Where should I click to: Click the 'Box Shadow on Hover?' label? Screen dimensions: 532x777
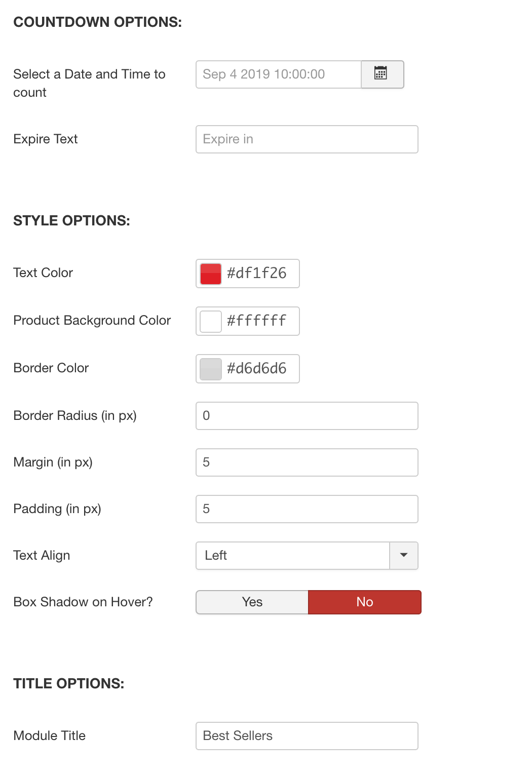pos(83,602)
